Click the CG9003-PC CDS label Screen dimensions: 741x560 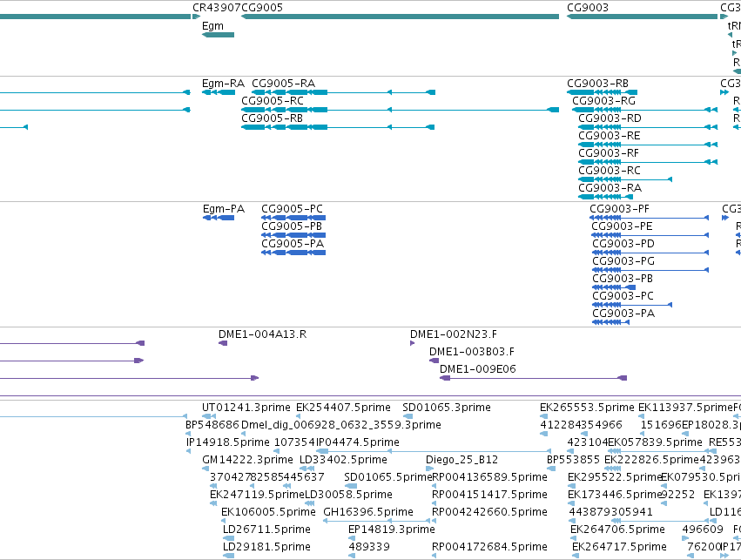(x=623, y=296)
